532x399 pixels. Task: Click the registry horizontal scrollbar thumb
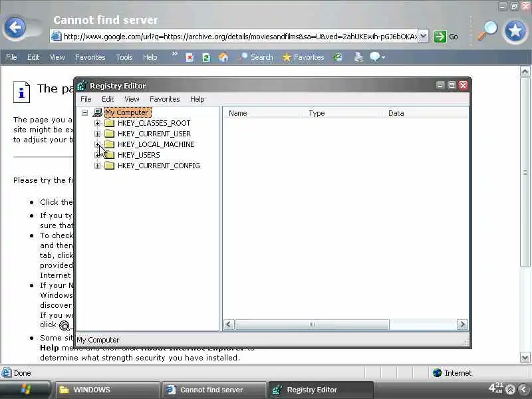click(312, 325)
